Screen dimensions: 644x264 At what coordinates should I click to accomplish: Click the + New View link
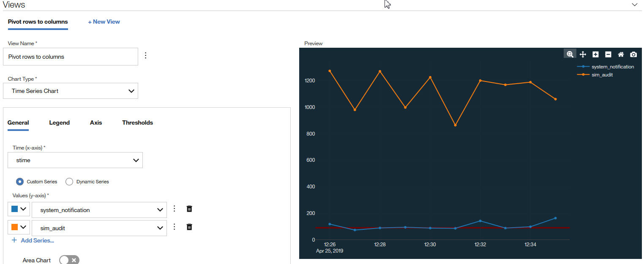pos(104,22)
